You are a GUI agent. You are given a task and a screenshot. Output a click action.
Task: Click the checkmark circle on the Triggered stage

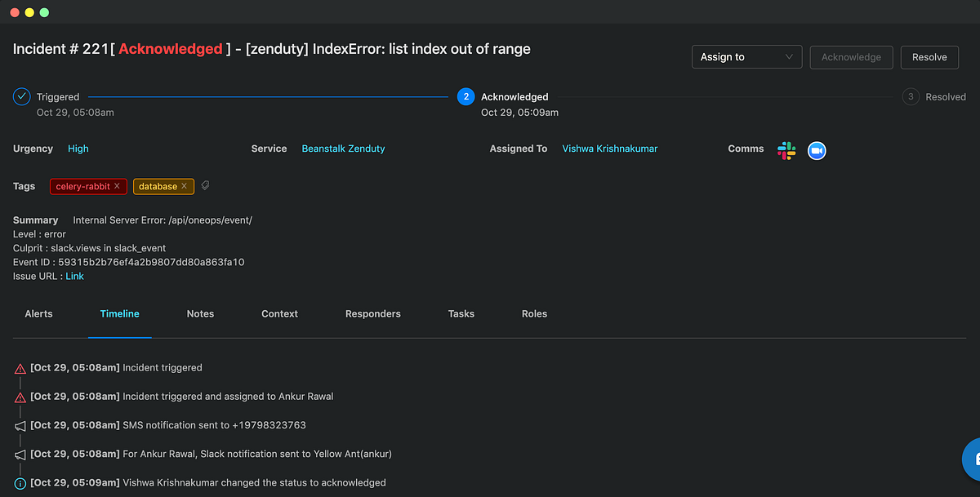tap(21, 96)
